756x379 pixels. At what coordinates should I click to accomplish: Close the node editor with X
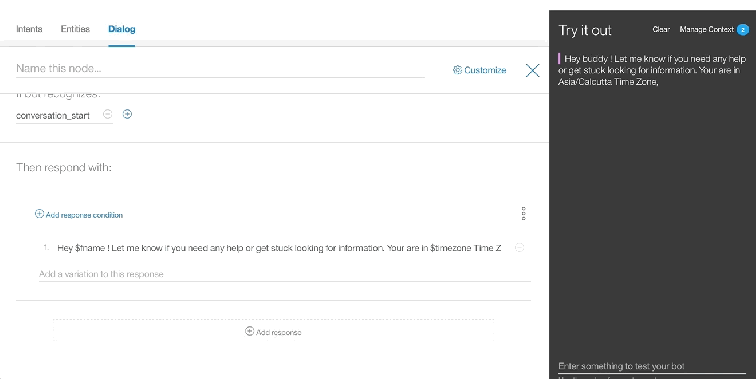pyautogui.click(x=532, y=70)
